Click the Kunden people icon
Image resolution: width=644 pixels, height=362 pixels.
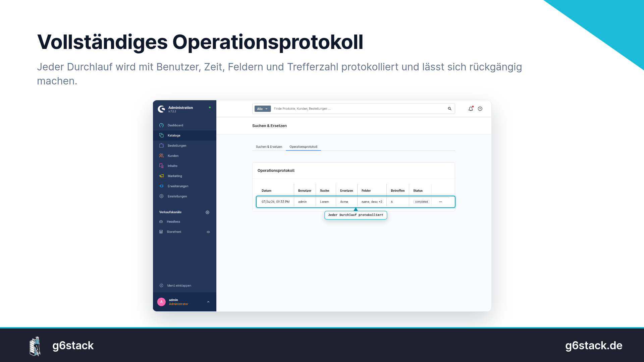[x=161, y=156]
